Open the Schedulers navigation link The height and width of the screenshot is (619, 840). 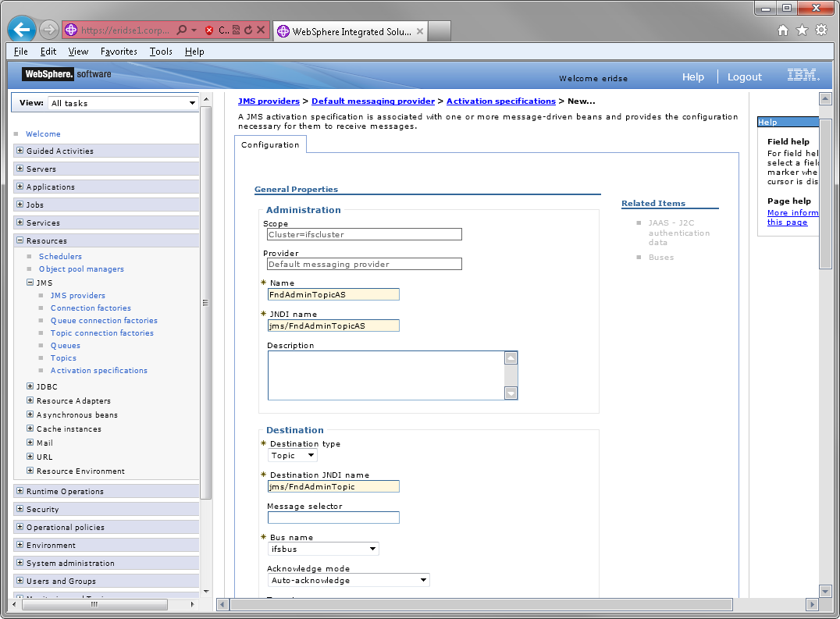pyautogui.click(x=60, y=257)
